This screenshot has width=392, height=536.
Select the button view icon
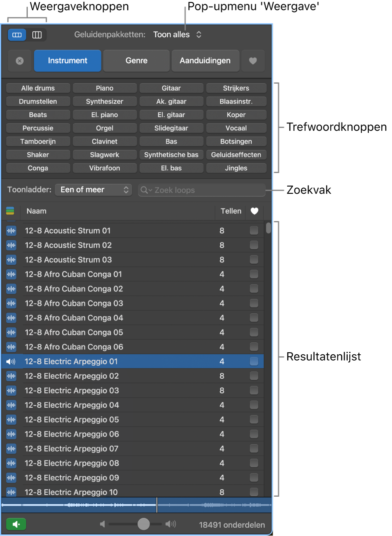(17, 35)
